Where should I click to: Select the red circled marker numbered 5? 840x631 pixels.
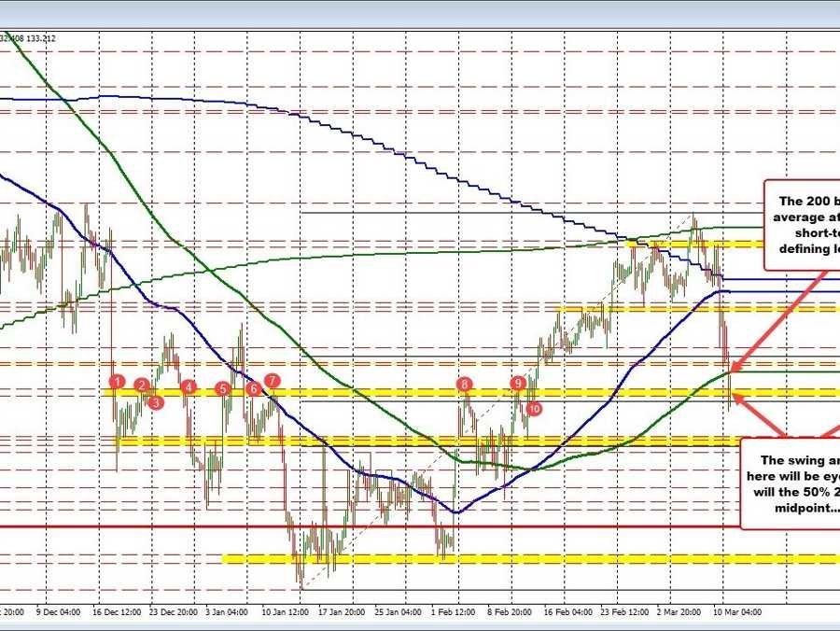coord(222,387)
